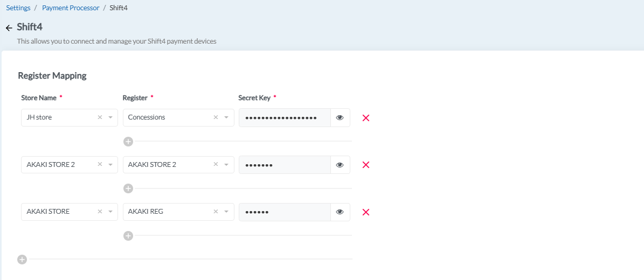Expand the AKAKI REG register dropdown arrow
Viewport: 644px width, 280px height.
point(226,212)
